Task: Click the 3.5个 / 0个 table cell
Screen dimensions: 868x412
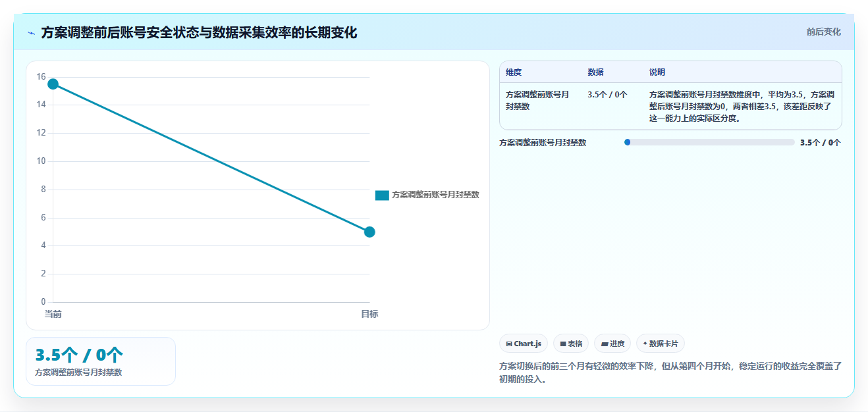Action: [x=607, y=94]
